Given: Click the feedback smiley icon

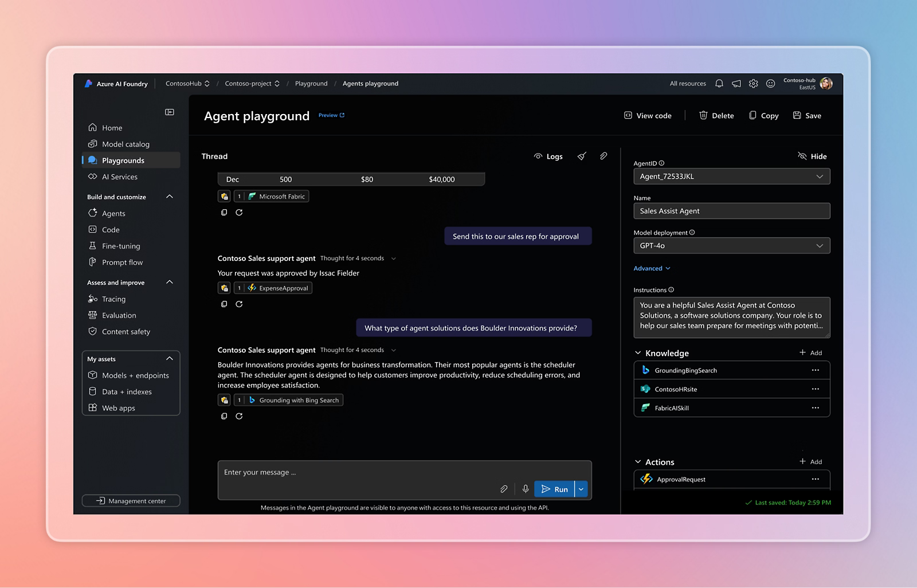Looking at the screenshot, I should point(771,84).
